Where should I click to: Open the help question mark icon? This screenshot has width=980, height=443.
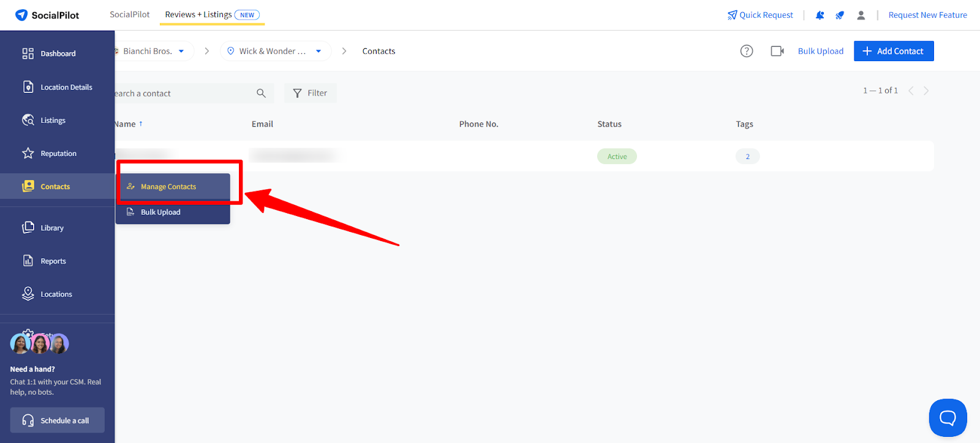pyautogui.click(x=746, y=51)
